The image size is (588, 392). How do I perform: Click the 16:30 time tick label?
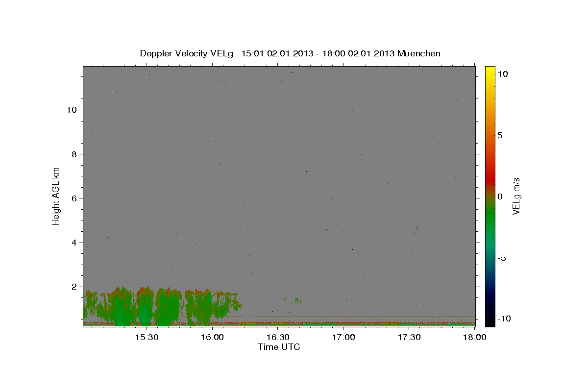coord(278,337)
